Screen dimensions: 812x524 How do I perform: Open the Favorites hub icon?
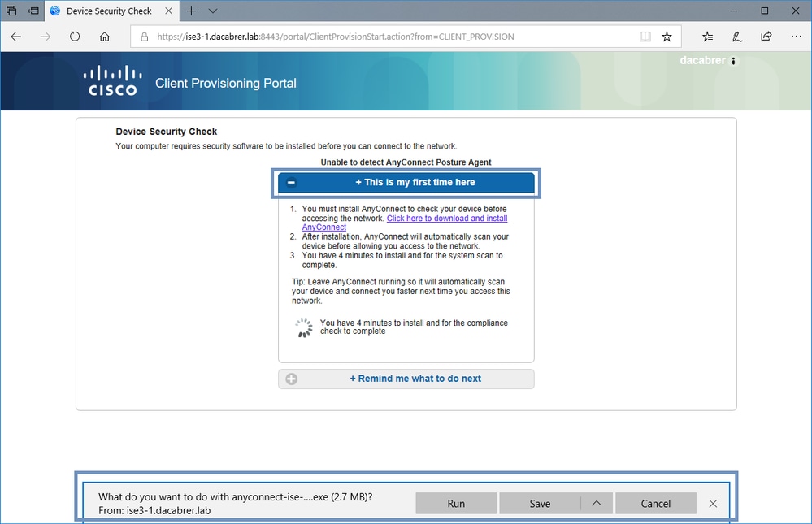(x=707, y=37)
